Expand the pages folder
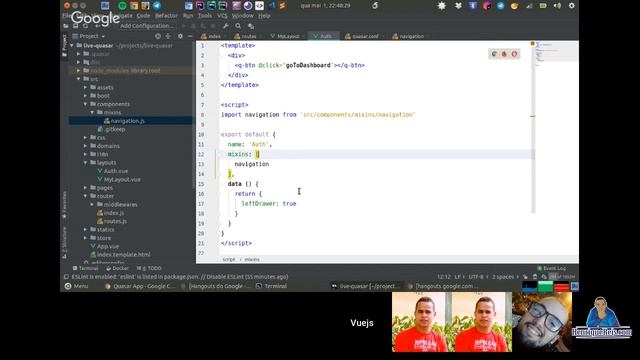The height and width of the screenshot is (360, 640). point(85,188)
